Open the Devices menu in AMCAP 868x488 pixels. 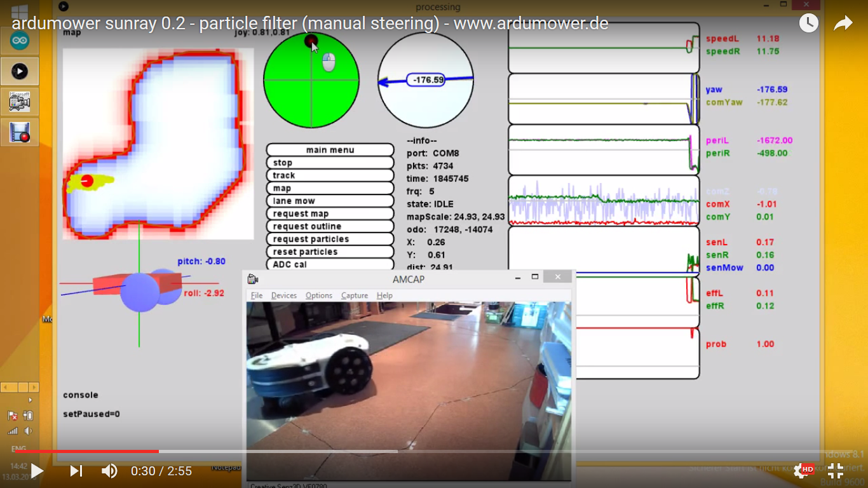tap(284, 295)
